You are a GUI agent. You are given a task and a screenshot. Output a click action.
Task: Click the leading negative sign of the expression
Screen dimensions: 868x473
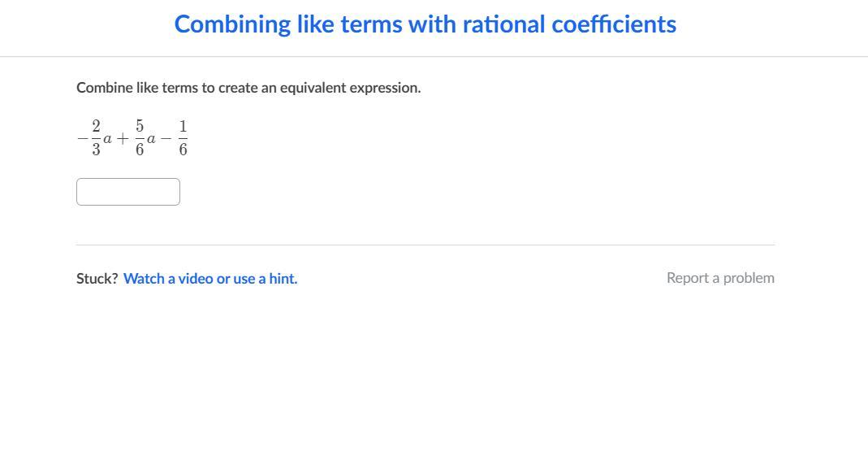(82, 138)
